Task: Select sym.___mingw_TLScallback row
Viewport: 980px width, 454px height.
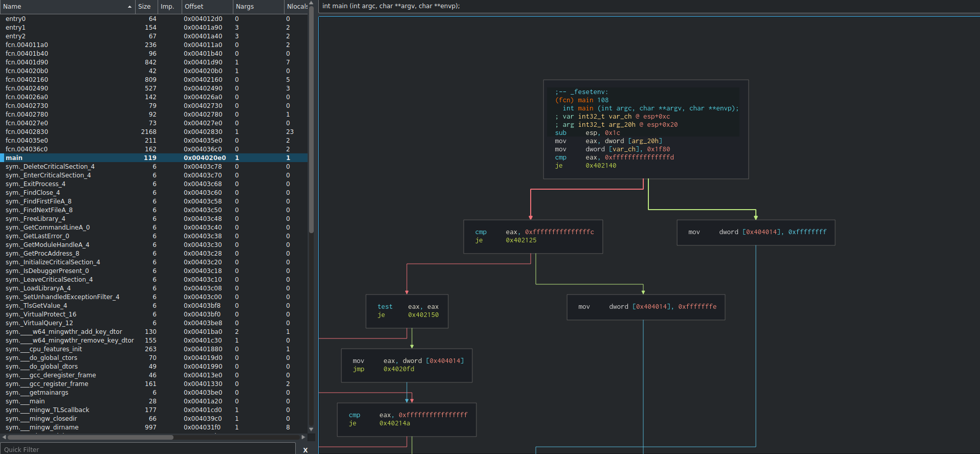Action: [x=154, y=410]
